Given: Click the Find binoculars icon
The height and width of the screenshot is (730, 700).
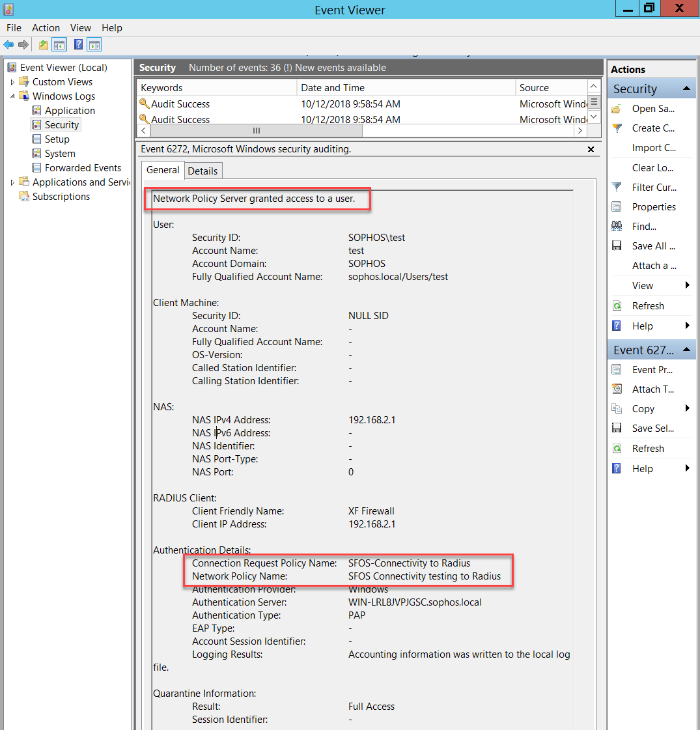Looking at the screenshot, I should coord(616,226).
